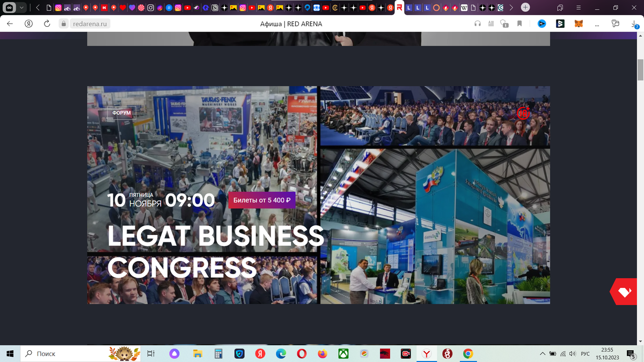The width and height of the screenshot is (644, 362).
Task: Open the notification center with badge 5
Action: click(x=632, y=353)
